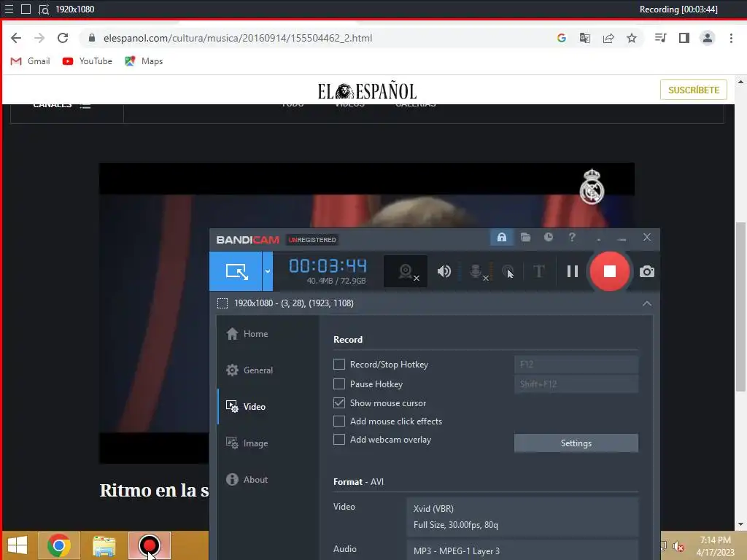Open File Explorer from taskbar

click(x=104, y=545)
